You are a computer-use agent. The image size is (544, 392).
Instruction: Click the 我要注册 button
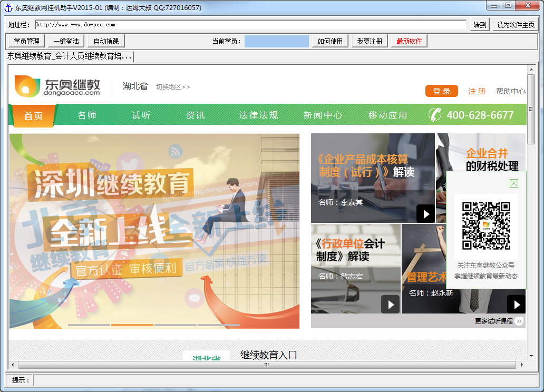(370, 40)
